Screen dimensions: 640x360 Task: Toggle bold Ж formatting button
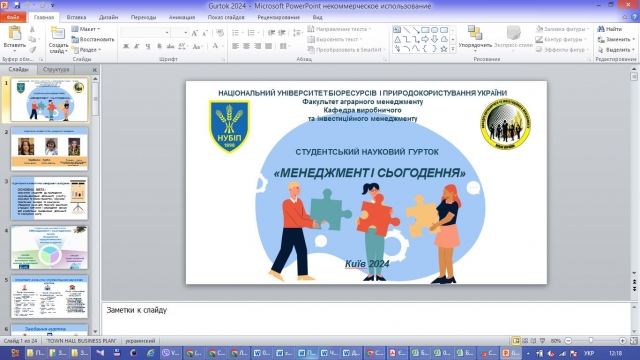126,46
